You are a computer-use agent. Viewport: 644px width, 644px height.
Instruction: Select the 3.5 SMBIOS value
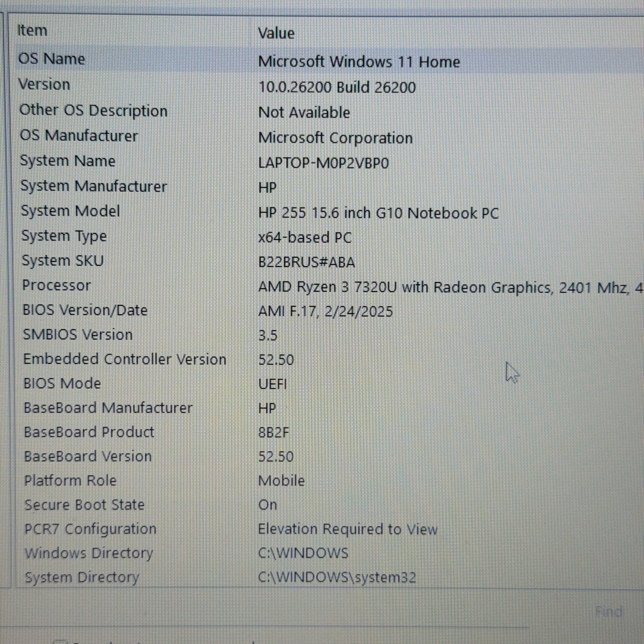(268, 335)
